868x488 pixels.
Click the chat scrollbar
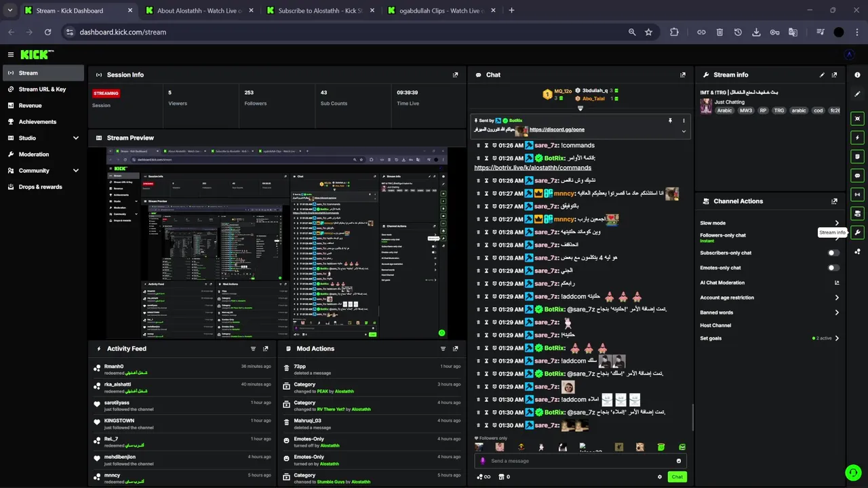(692, 416)
